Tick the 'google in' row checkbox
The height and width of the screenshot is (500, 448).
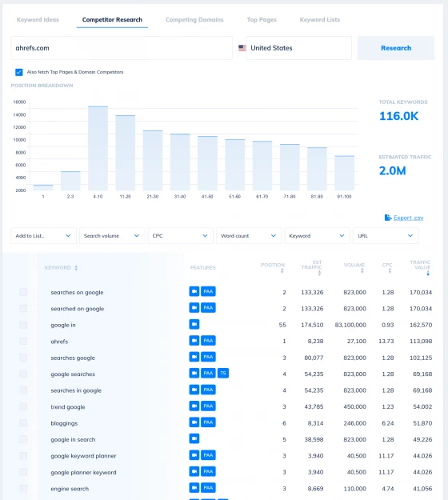click(23, 325)
